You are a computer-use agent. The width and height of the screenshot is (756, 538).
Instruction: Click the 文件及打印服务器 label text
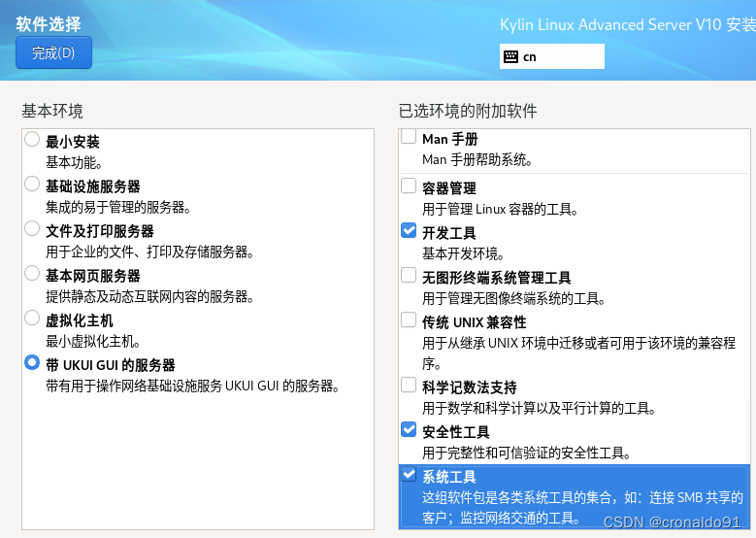99,231
